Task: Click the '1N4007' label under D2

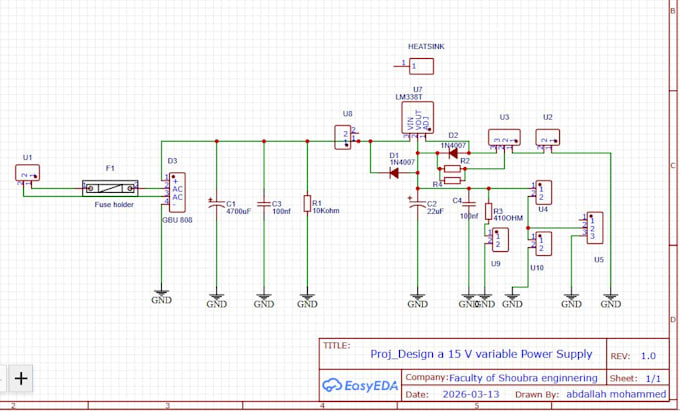Action: point(454,145)
